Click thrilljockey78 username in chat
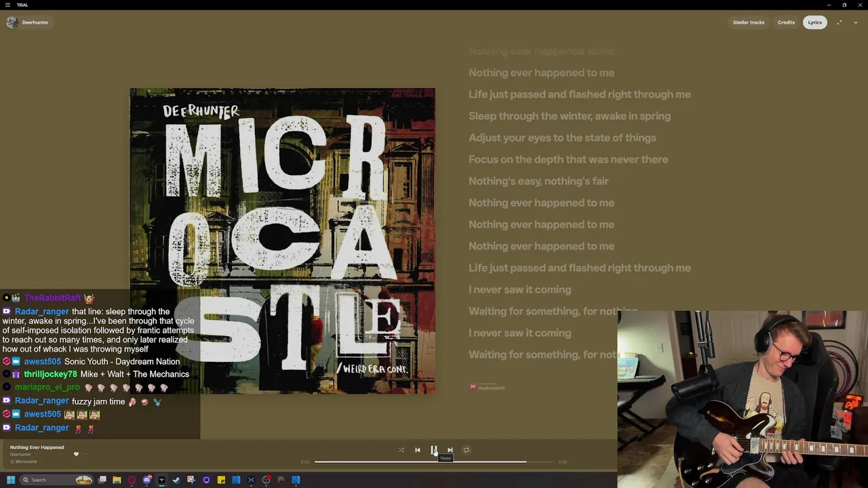Screen dimensions: 868x488 click(x=51, y=374)
